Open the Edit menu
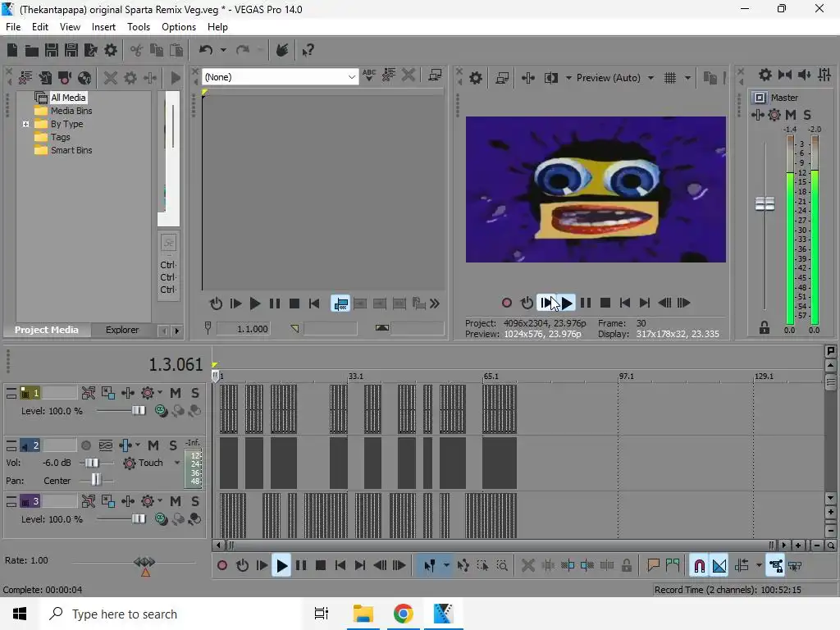Image resolution: width=840 pixels, height=630 pixels. (x=39, y=27)
